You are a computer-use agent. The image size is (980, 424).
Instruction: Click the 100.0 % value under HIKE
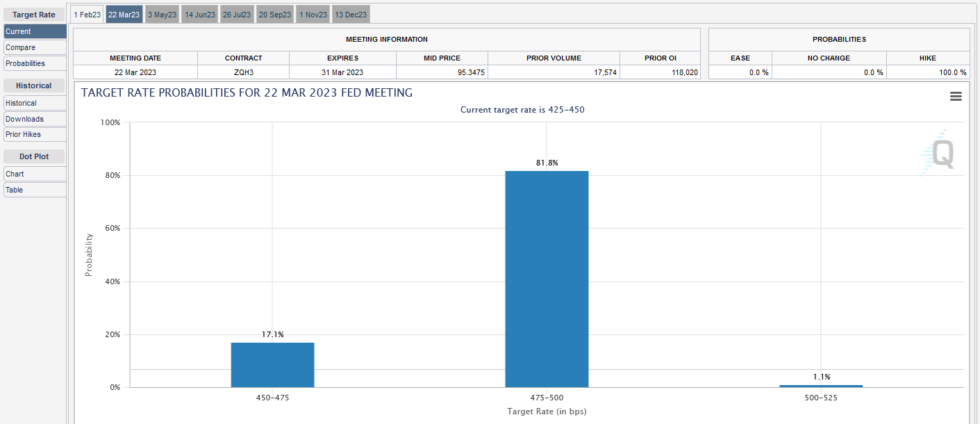(x=953, y=72)
